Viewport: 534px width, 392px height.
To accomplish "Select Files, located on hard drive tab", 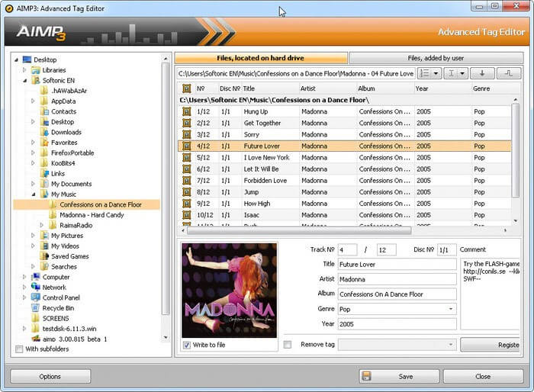I will tap(261, 58).
